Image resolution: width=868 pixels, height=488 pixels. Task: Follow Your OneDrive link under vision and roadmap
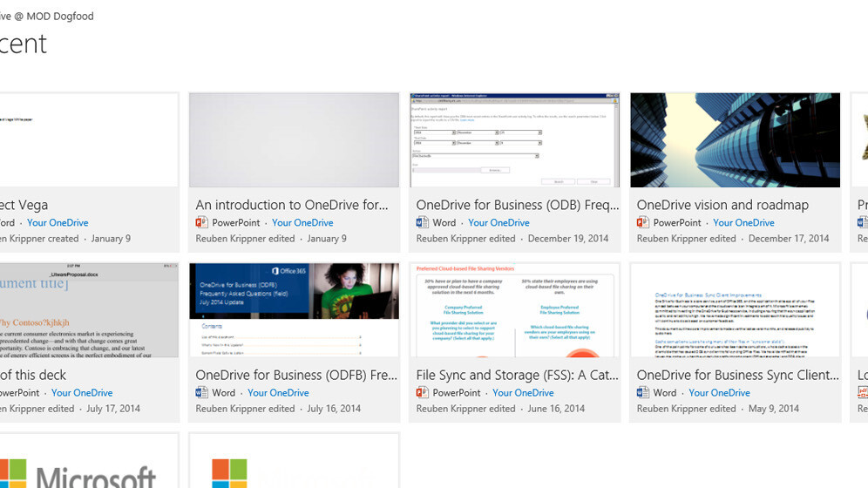(743, 223)
